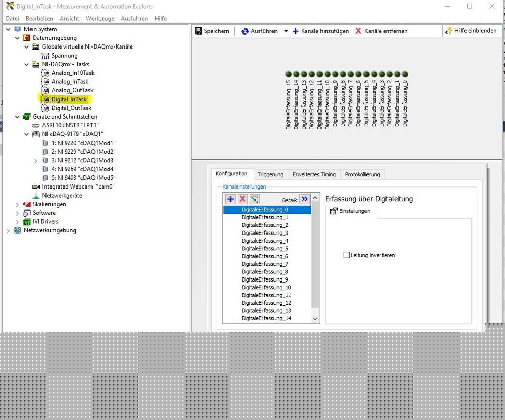Click the Software icon

click(27, 213)
